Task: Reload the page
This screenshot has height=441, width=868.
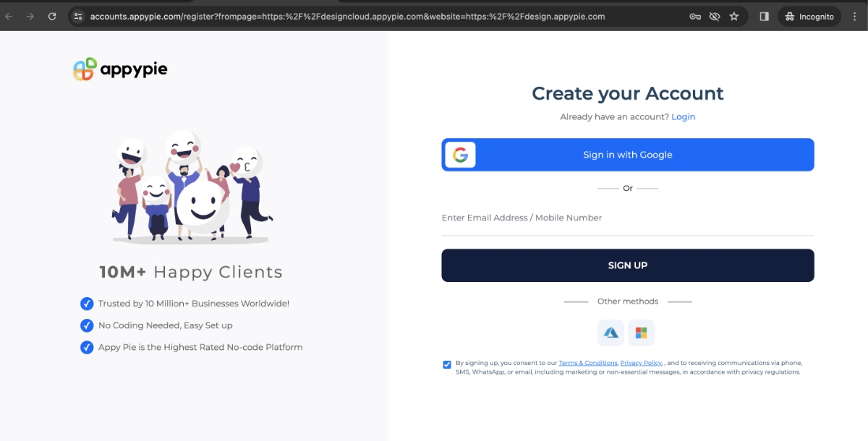Action: (x=52, y=16)
